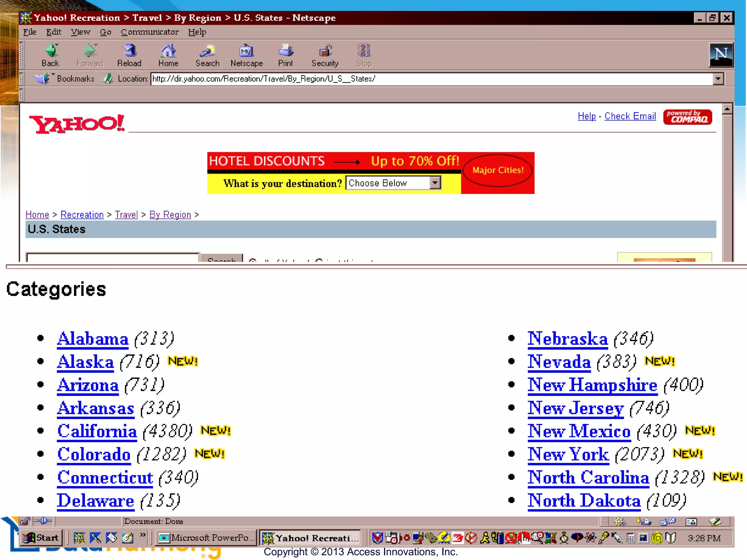Click the page scrollbar up arrow
This screenshot has width=747, height=560.
tap(727, 109)
